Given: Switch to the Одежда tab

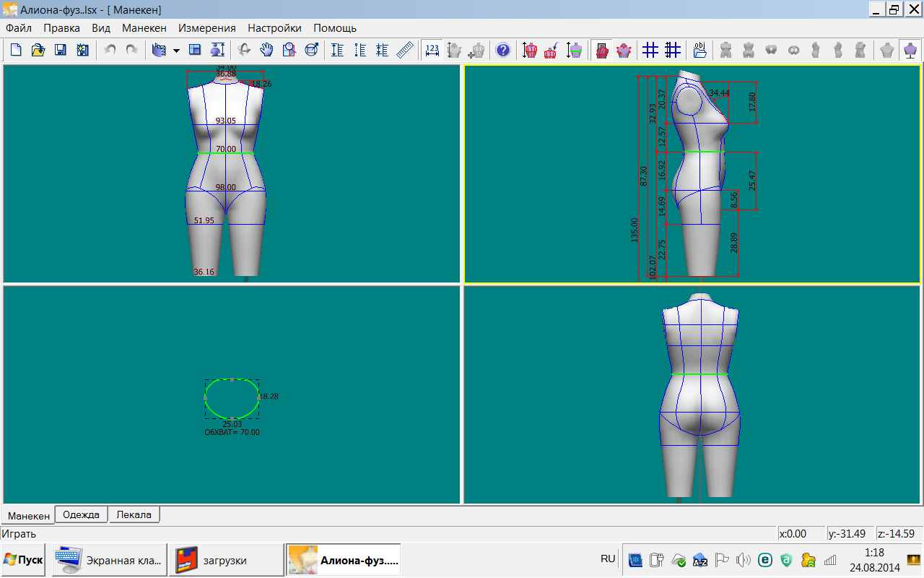Looking at the screenshot, I should click(x=82, y=514).
